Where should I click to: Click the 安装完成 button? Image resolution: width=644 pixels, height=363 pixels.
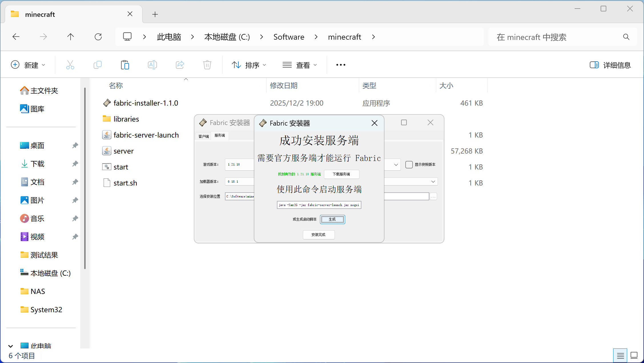pos(319,235)
